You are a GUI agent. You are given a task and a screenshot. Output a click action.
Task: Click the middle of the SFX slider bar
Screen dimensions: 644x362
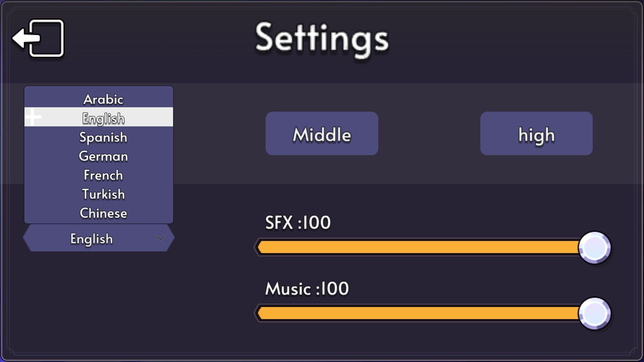(419, 247)
